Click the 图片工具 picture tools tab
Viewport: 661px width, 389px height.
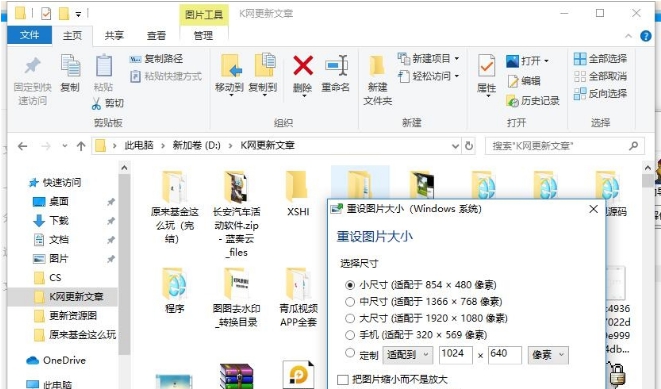tap(204, 15)
